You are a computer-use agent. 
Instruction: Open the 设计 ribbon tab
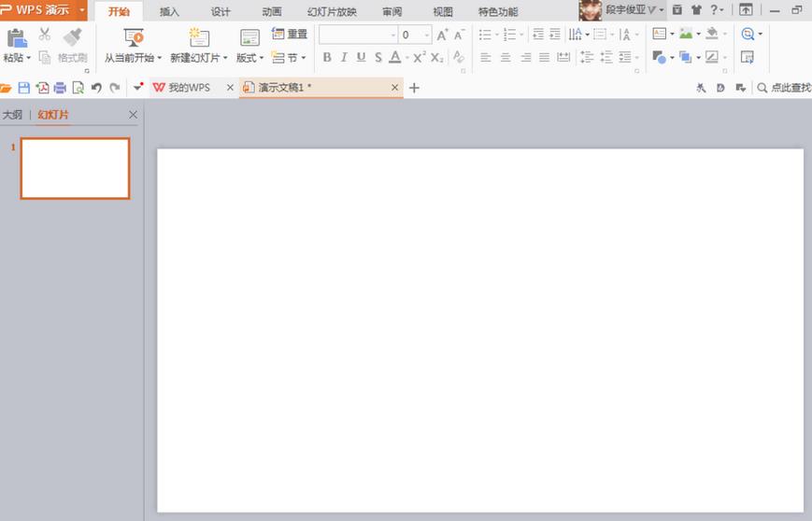(221, 11)
